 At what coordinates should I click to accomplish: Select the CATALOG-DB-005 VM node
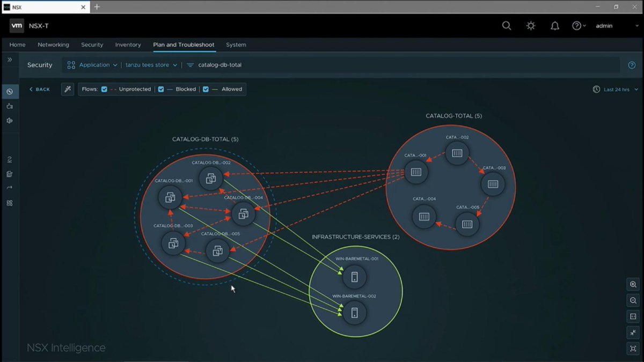[x=218, y=250]
